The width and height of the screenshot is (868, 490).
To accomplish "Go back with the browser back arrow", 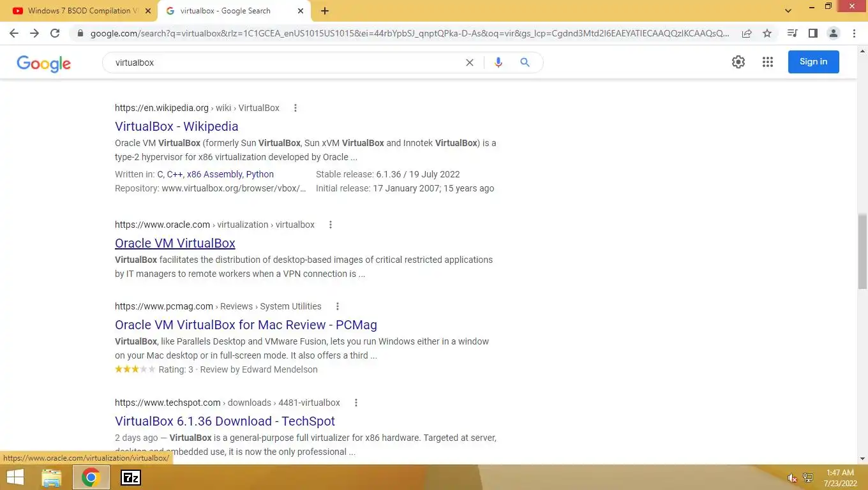I will (x=14, y=33).
